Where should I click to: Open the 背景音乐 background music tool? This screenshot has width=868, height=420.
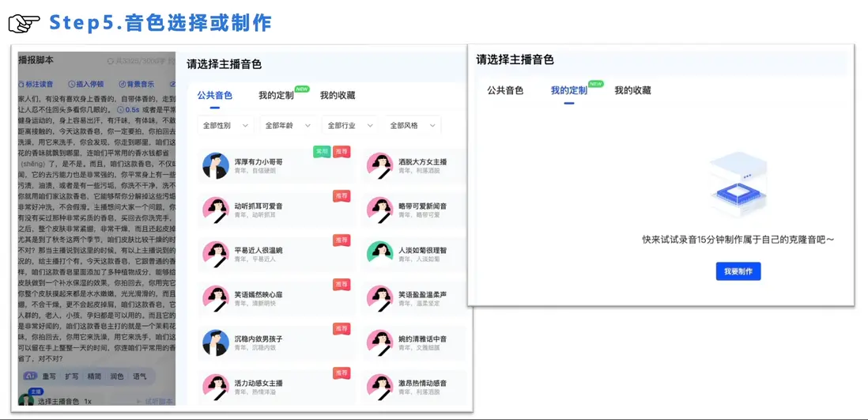(137, 84)
